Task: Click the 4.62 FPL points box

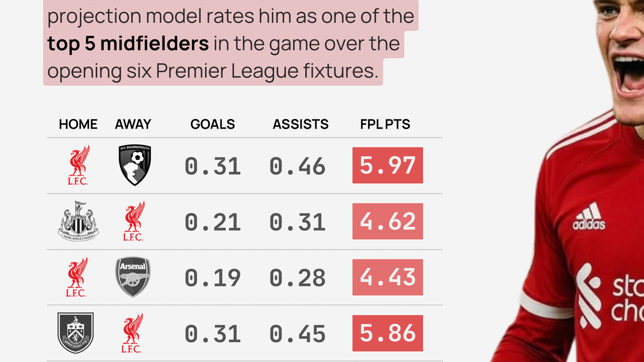Action: tap(387, 221)
